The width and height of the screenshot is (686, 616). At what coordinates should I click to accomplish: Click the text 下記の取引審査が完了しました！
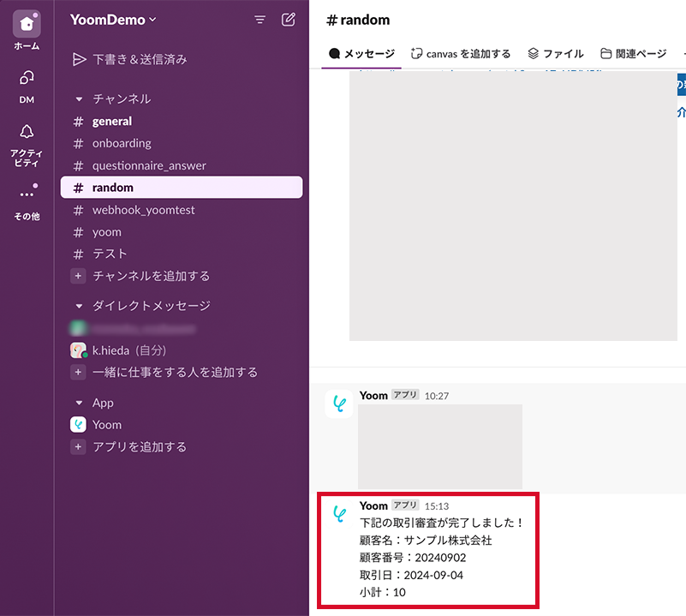441,523
